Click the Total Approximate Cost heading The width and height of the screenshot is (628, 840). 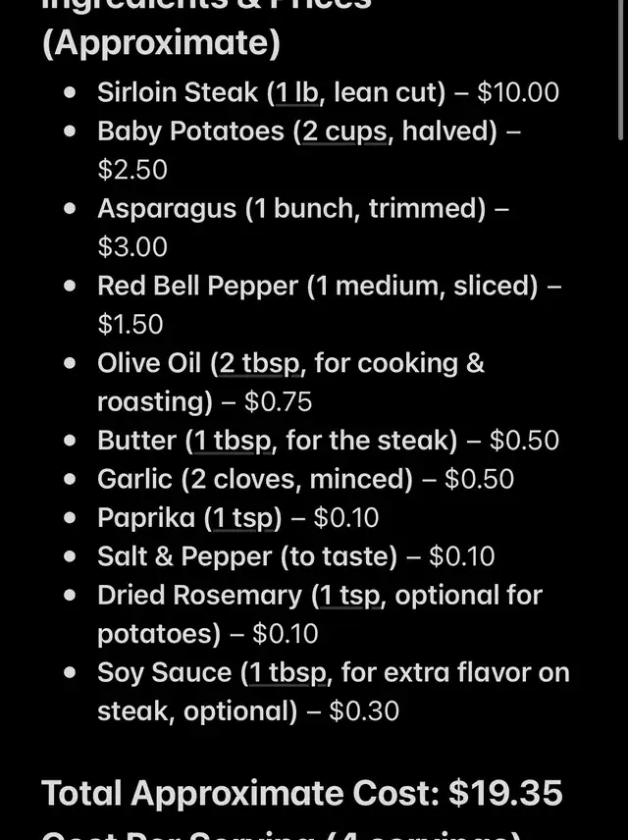pos(302,793)
